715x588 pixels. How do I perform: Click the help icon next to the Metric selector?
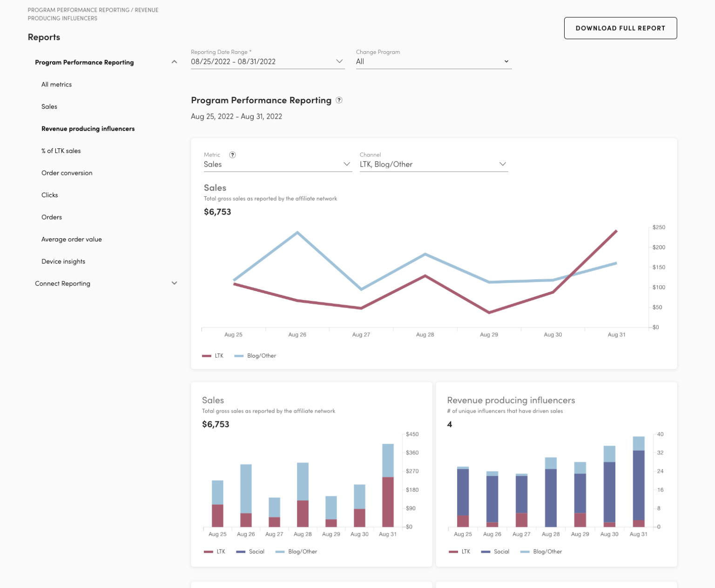[x=233, y=155]
